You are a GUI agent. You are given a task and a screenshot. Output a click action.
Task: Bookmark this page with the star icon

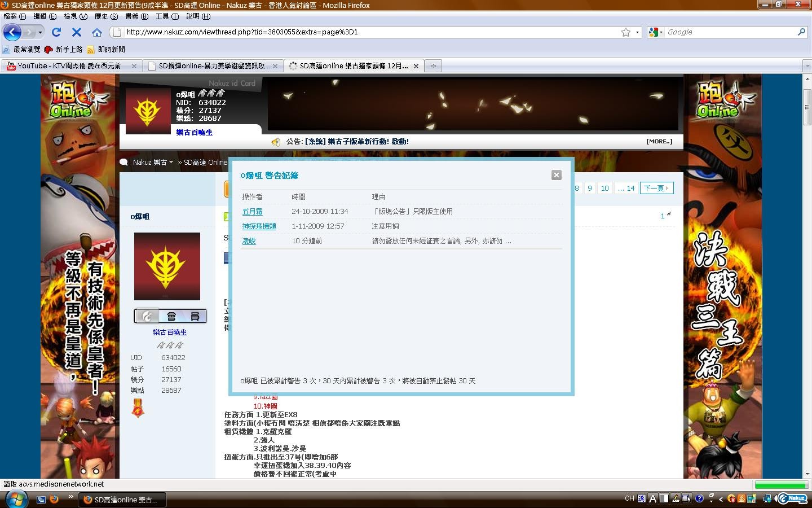pos(626,32)
